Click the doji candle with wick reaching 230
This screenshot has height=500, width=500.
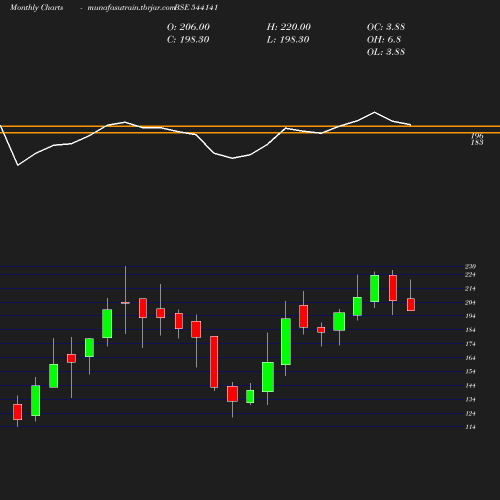point(125,303)
